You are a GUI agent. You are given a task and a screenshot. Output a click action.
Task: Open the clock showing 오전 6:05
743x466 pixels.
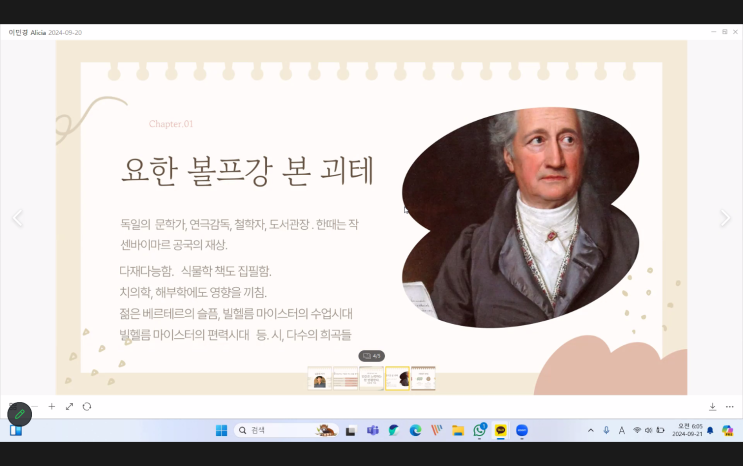click(687, 430)
